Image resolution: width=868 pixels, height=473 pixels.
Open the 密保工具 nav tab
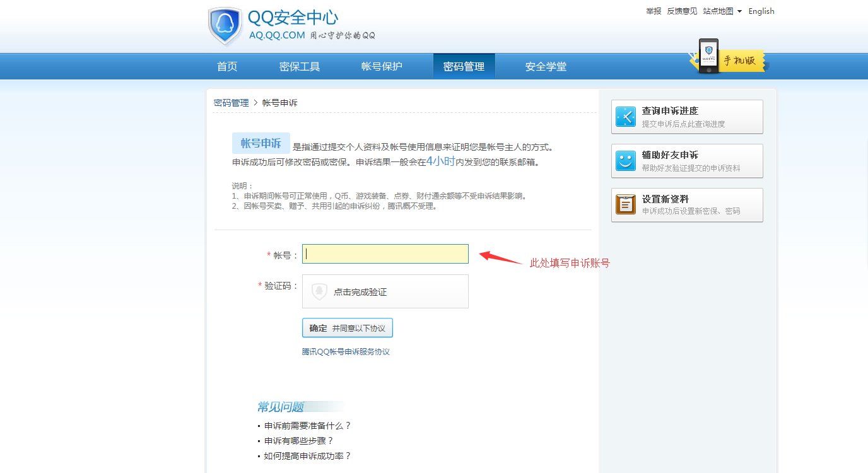click(x=300, y=66)
